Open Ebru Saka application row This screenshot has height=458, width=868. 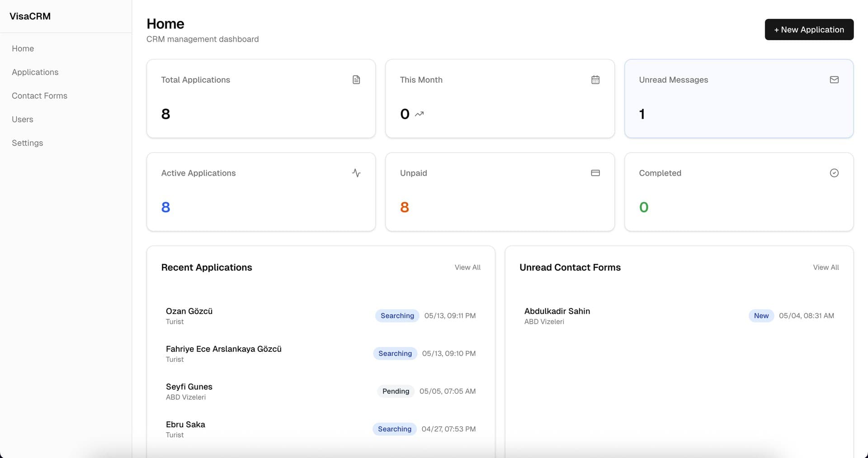(321, 429)
